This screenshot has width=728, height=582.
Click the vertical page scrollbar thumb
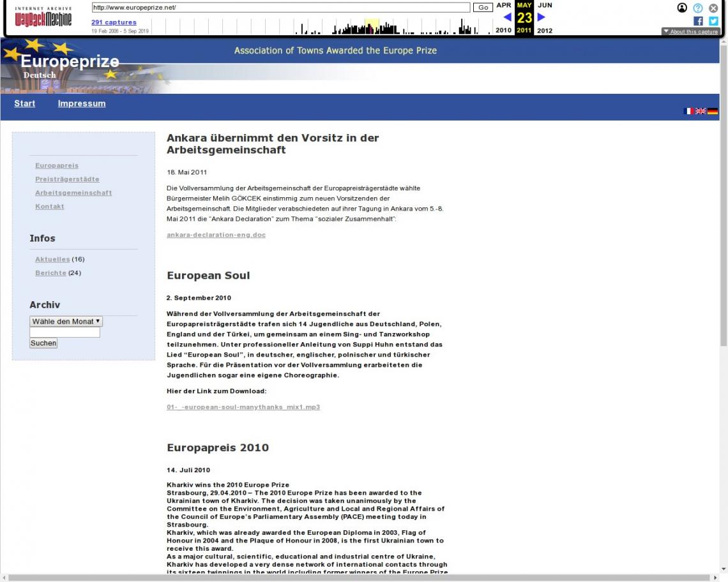coord(724,195)
